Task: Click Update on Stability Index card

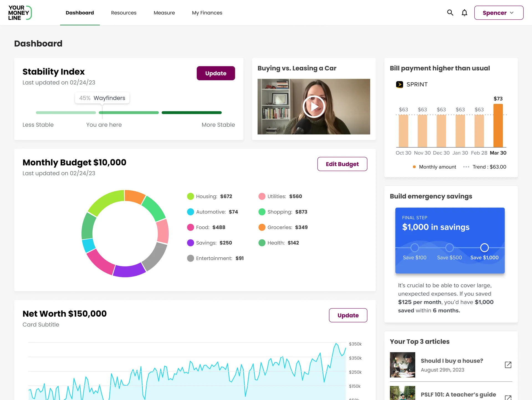Action: point(216,73)
